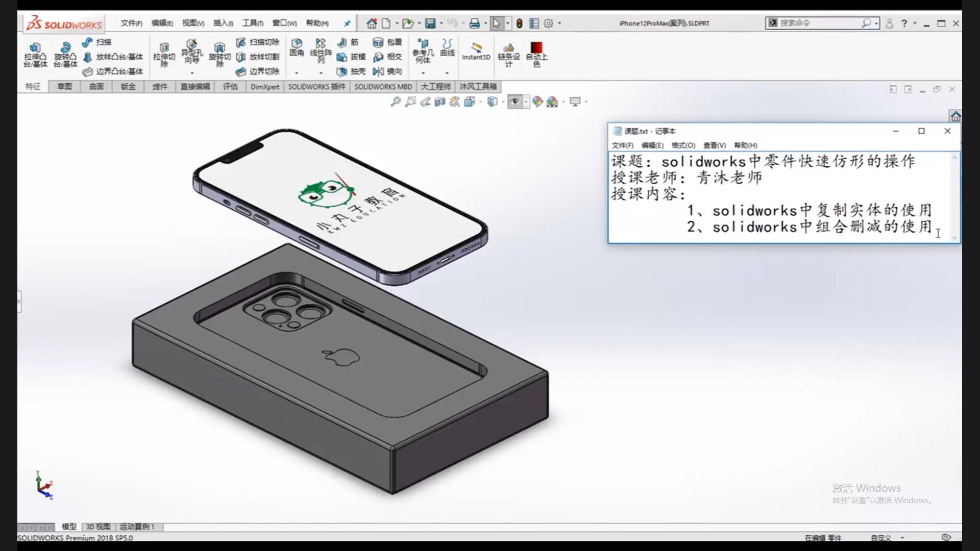Screen dimensions: 980x551
Task: Choose the Rib (筋) tool
Action: [348, 42]
